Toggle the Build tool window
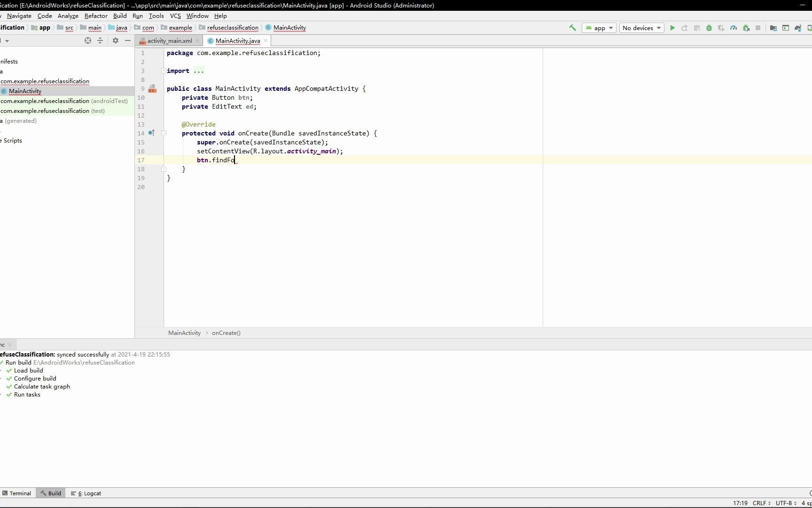812x508 pixels. (x=50, y=493)
